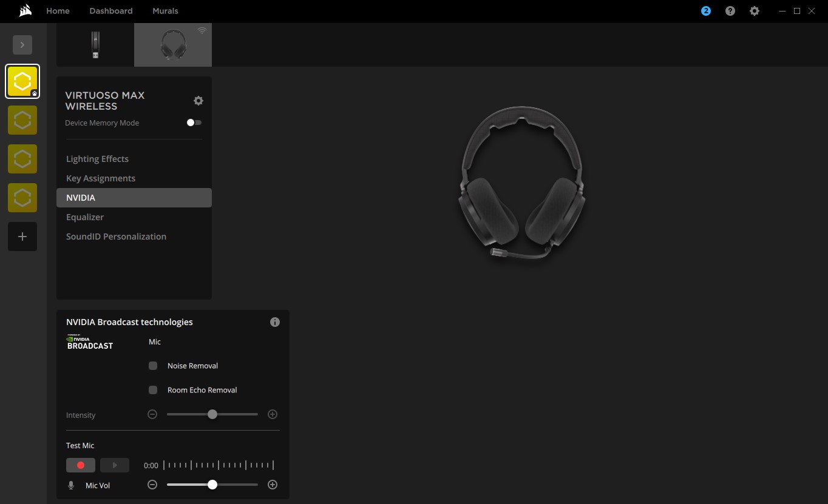Image resolution: width=828 pixels, height=504 pixels.
Task: Open the notifications badge showing 2
Action: coord(706,11)
